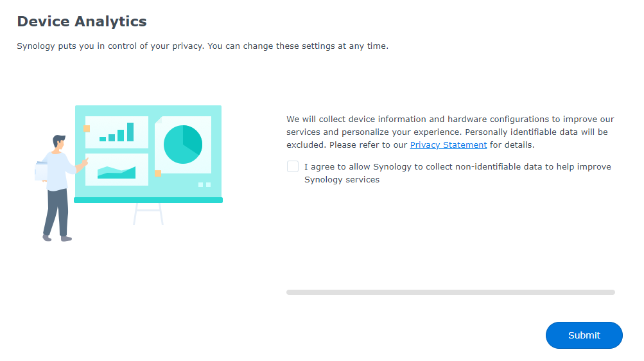Viewport: 644px width, 361px height.
Task: Open the Privacy Statement link
Action: [448, 145]
